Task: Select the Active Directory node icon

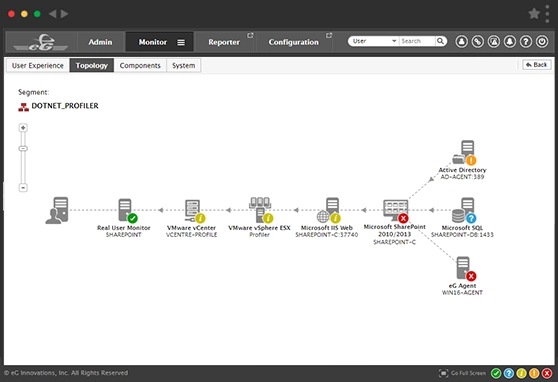Action: coord(464,153)
